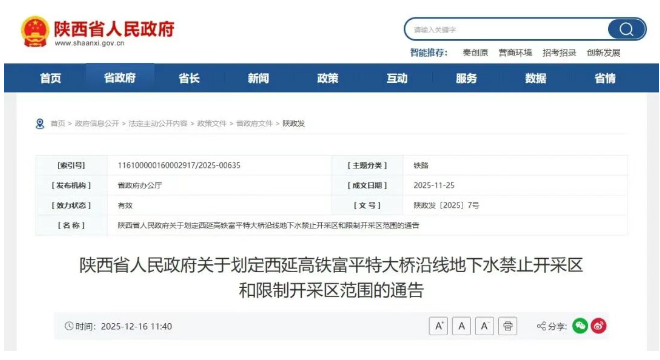Select index number 11610000016002917/2025-00635

click(x=179, y=165)
